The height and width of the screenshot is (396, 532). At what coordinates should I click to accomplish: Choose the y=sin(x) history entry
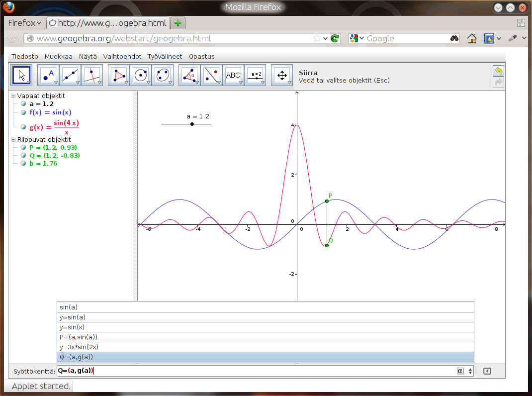tap(266, 327)
